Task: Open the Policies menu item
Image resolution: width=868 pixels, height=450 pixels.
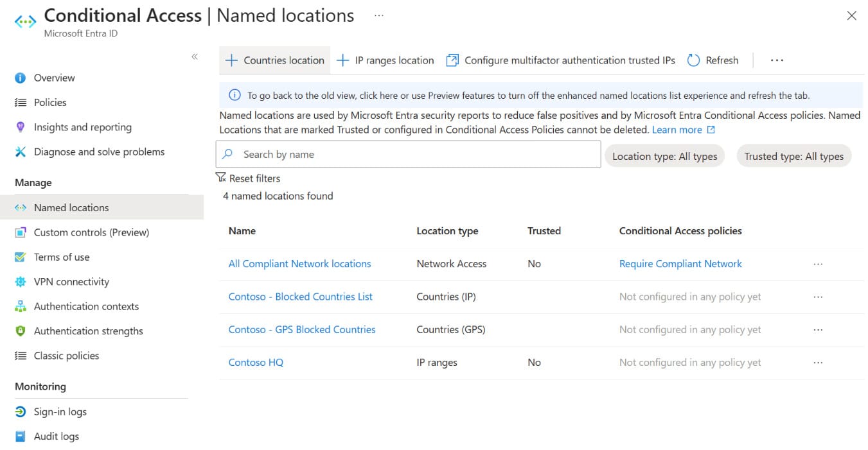Action: 50,103
